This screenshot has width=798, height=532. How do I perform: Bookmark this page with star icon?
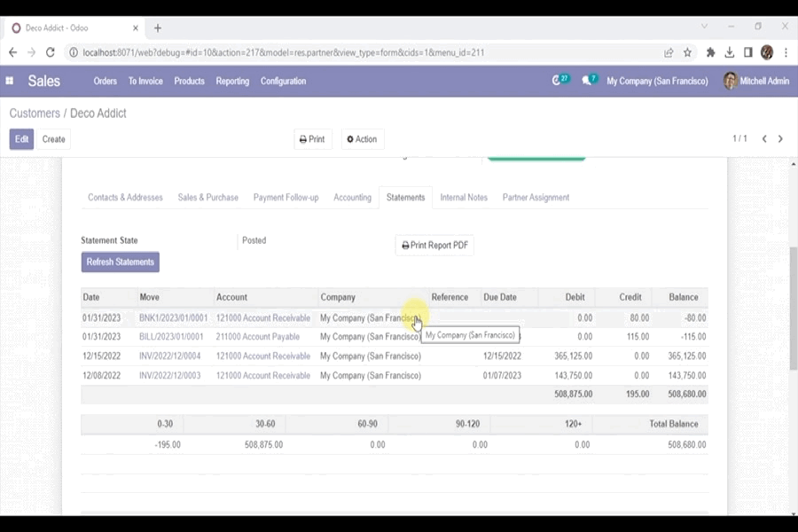coord(687,52)
